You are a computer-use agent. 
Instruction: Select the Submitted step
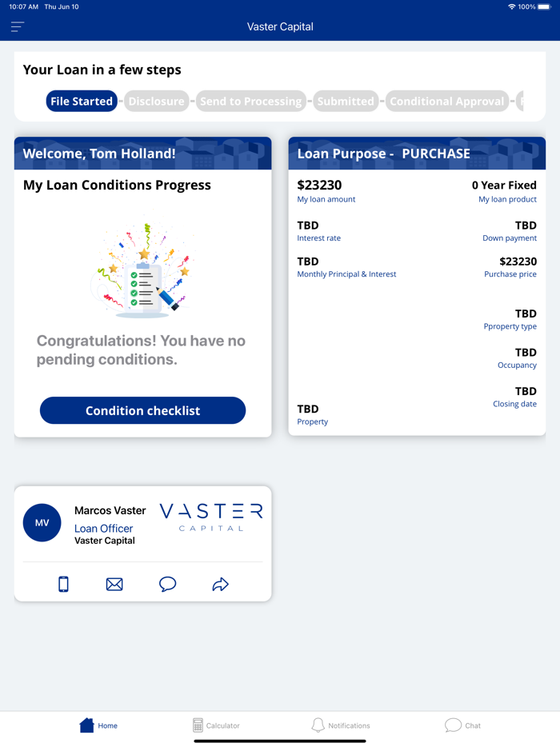point(346,102)
